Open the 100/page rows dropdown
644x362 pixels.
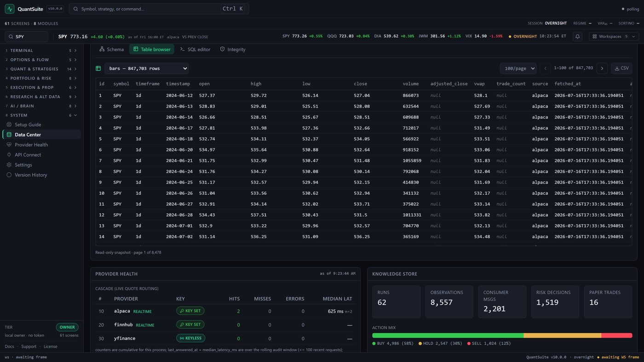click(518, 68)
